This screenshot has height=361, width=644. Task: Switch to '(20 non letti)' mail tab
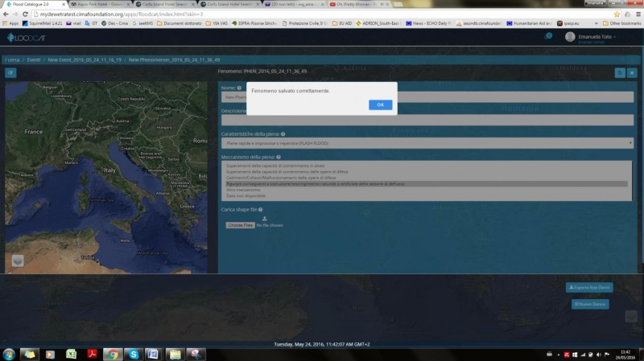pos(295,4)
